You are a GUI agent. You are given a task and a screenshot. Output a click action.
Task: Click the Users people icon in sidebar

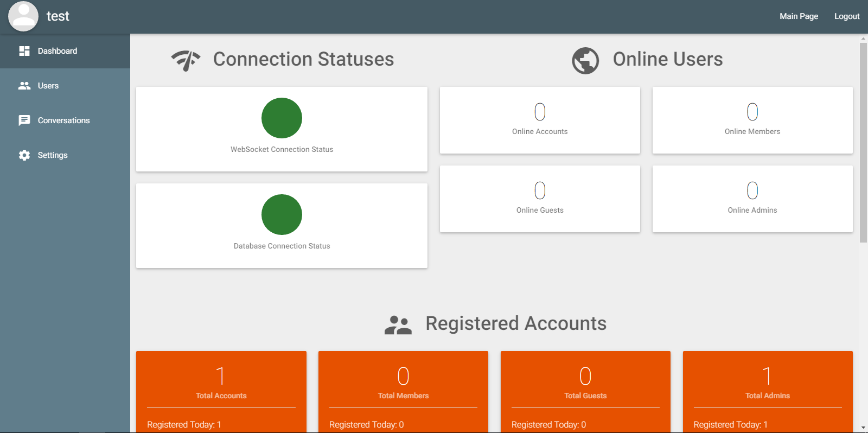24,86
